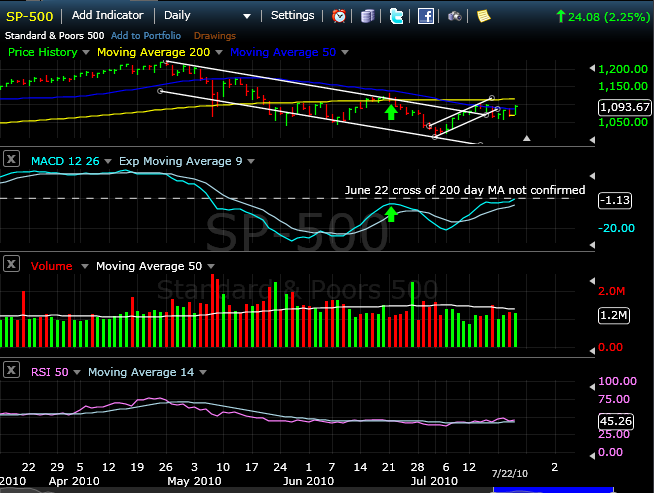
Task: Click the Twitter share icon
Action: click(x=397, y=16)
